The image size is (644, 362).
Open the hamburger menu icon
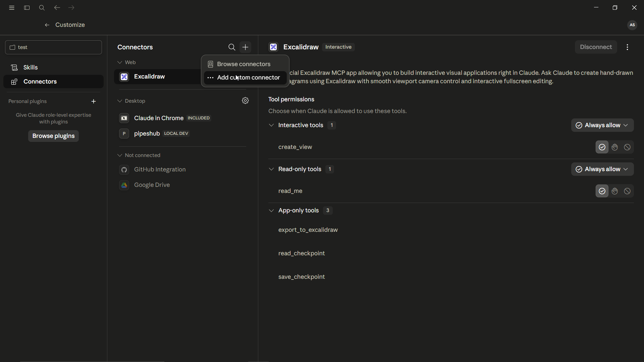pos(12,8)
